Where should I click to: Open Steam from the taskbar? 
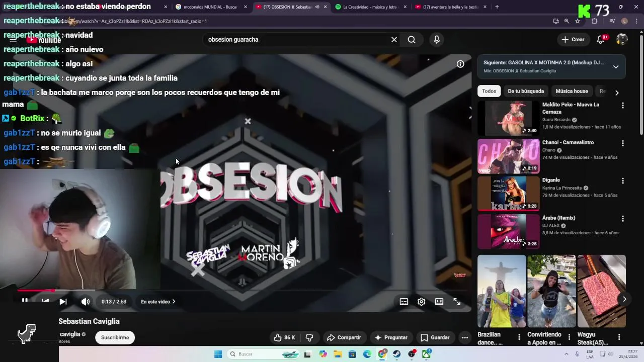(397, 354)
